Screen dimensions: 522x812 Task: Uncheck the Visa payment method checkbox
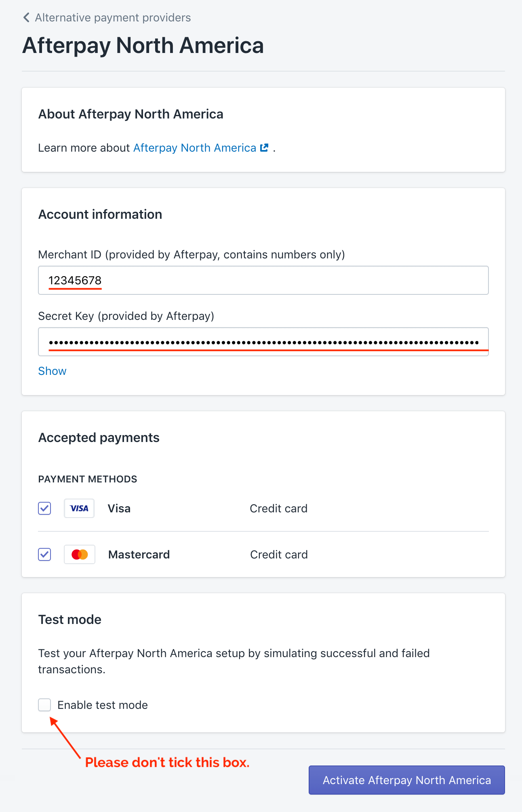click(x=44, y=508)
